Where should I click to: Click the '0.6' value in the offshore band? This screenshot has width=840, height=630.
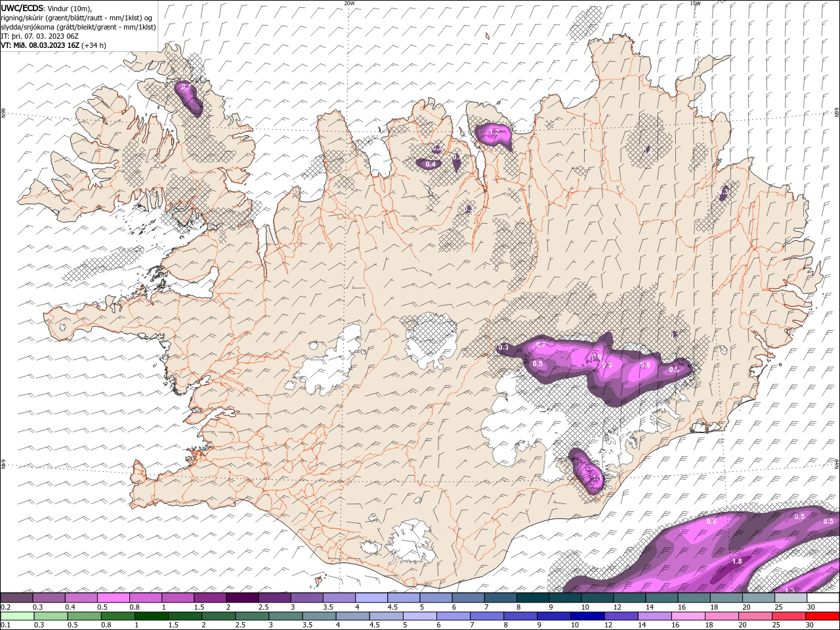pos(711,521)
